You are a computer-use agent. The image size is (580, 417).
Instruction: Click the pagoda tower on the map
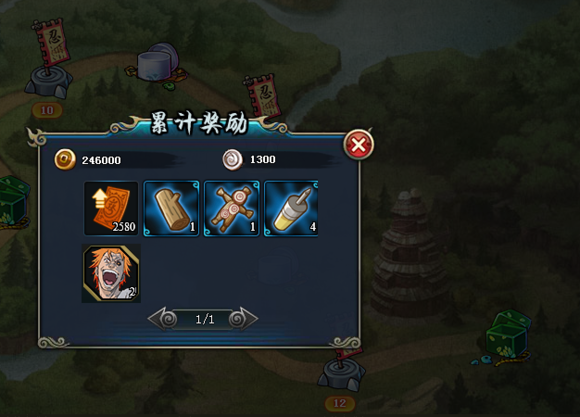(x=409, y=253)
